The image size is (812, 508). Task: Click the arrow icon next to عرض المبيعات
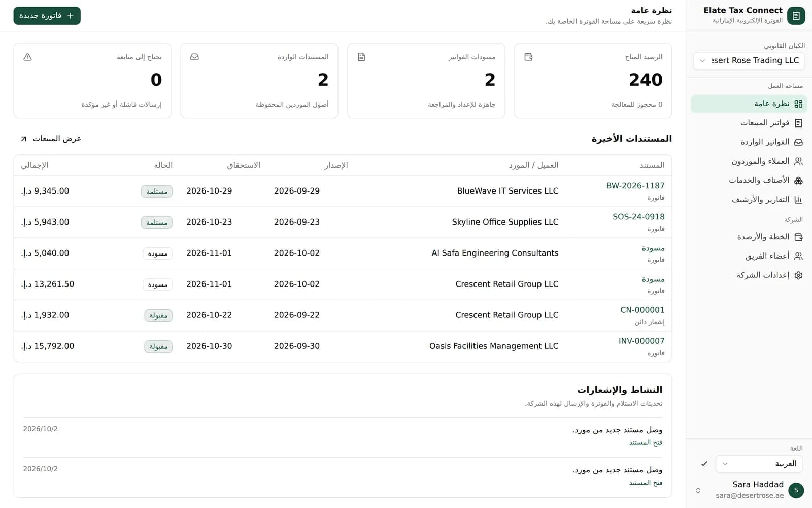pos(23,139)
